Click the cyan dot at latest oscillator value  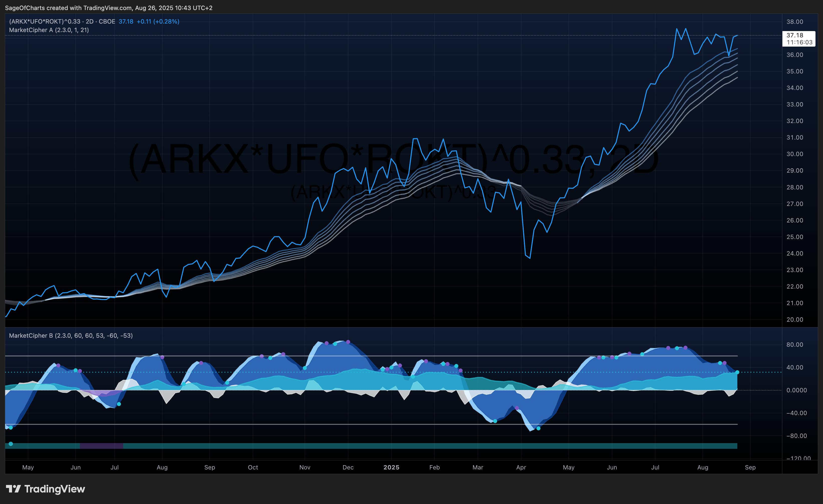point(737,372)
